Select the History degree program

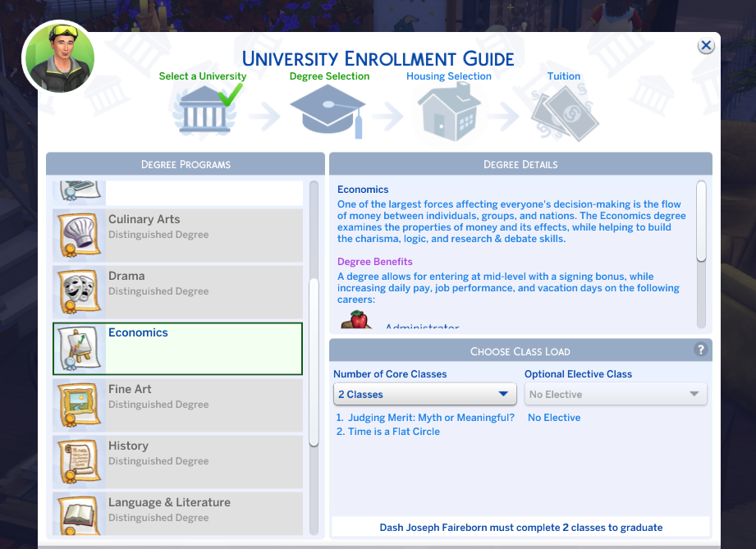click(x=177, y=462)
